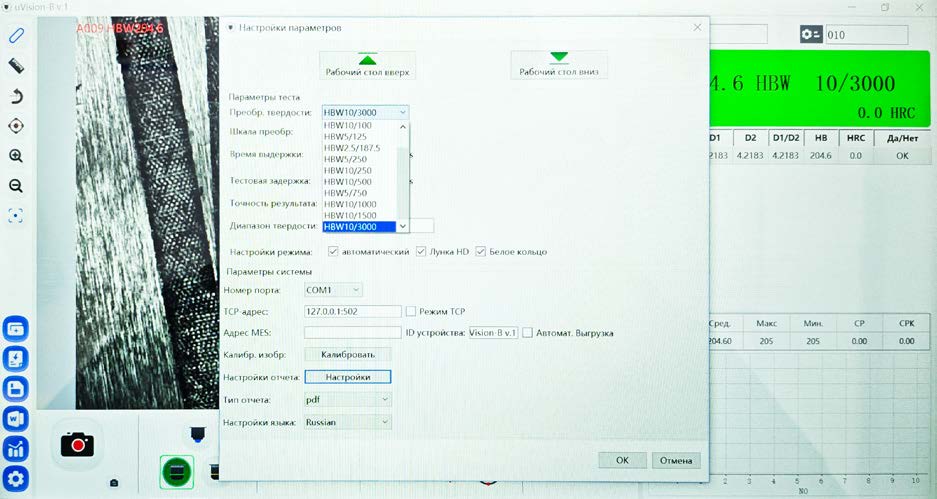
Task: Cancel the dialog with Отмена
Action: pyautogui.click(x=676, y=460)
